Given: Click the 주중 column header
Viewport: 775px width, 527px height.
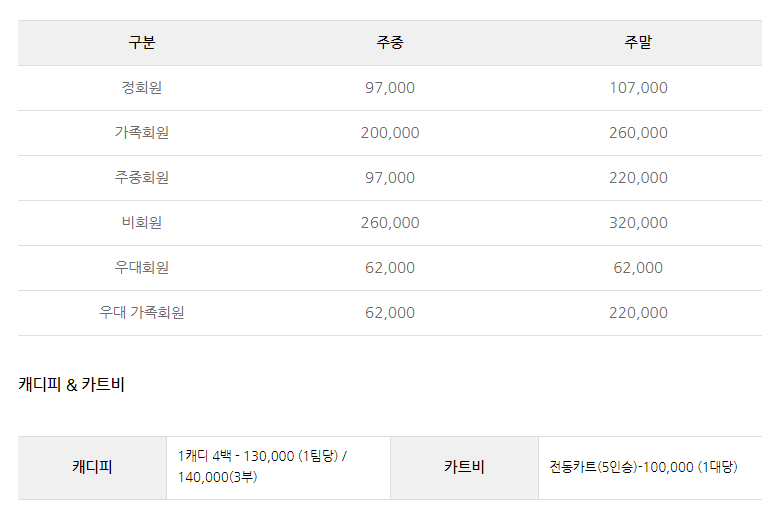Looking at the screenshot, I should (x=390, y=43).
